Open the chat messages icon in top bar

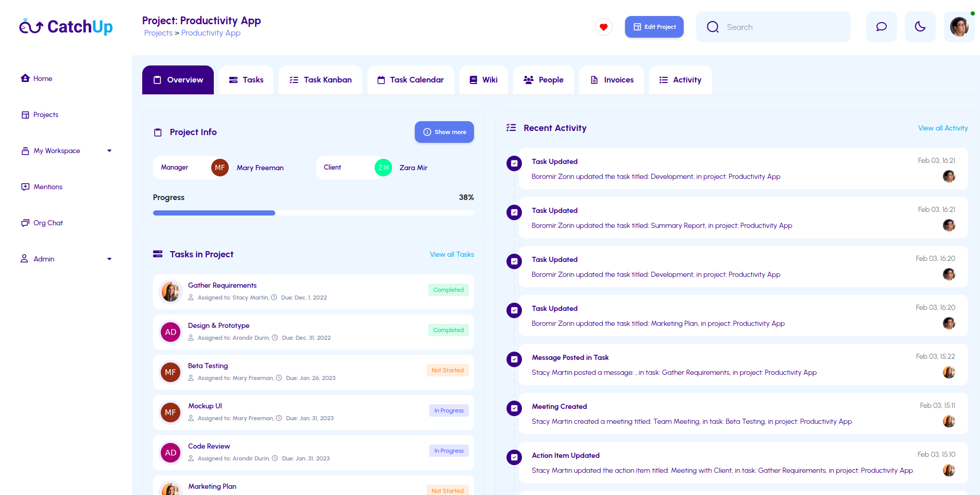tap(881, 27)
